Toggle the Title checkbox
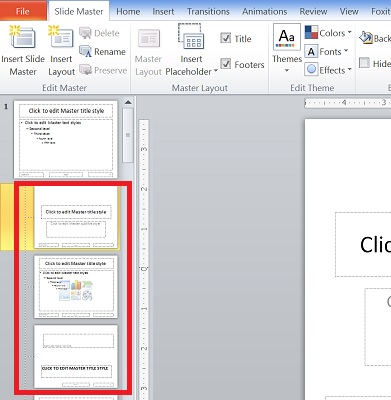The image size is (391, 400). (226, 38)
